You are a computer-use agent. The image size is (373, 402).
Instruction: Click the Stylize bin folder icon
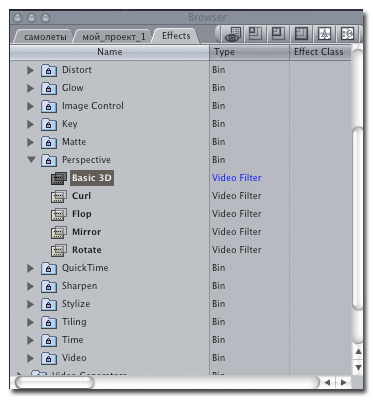49,304
